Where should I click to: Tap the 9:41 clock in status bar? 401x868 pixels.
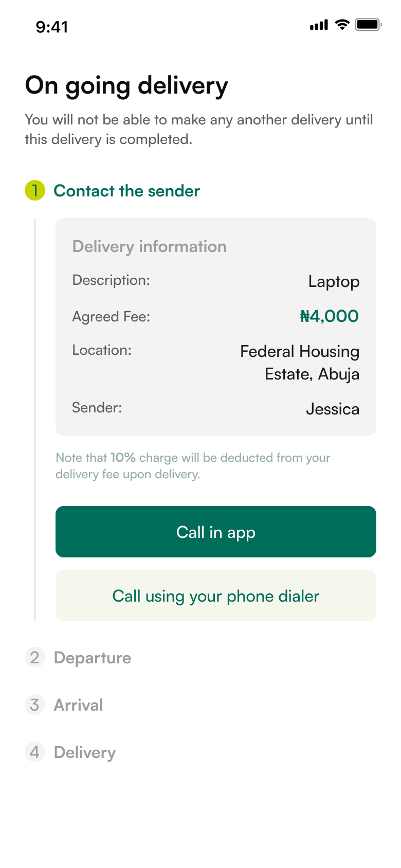(52, 27)
